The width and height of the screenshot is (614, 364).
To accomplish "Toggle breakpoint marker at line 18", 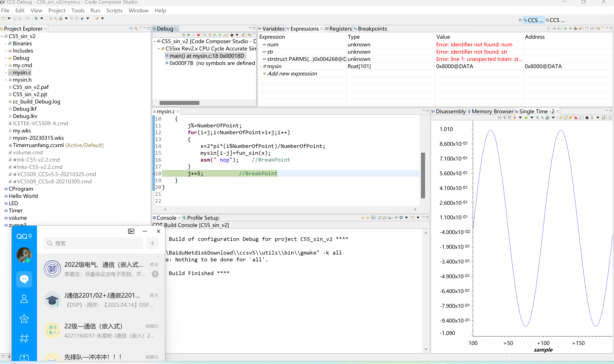I will [153, 173].
